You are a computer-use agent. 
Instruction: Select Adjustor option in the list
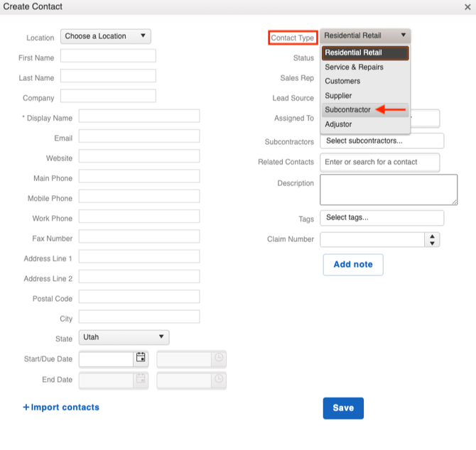pyautogui.click(x=338, y=124)
